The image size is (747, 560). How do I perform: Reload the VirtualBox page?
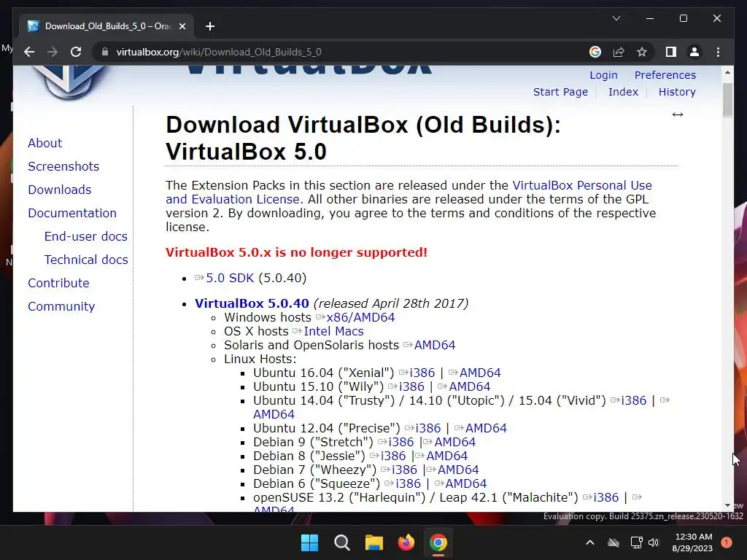[x=76, y=52]
